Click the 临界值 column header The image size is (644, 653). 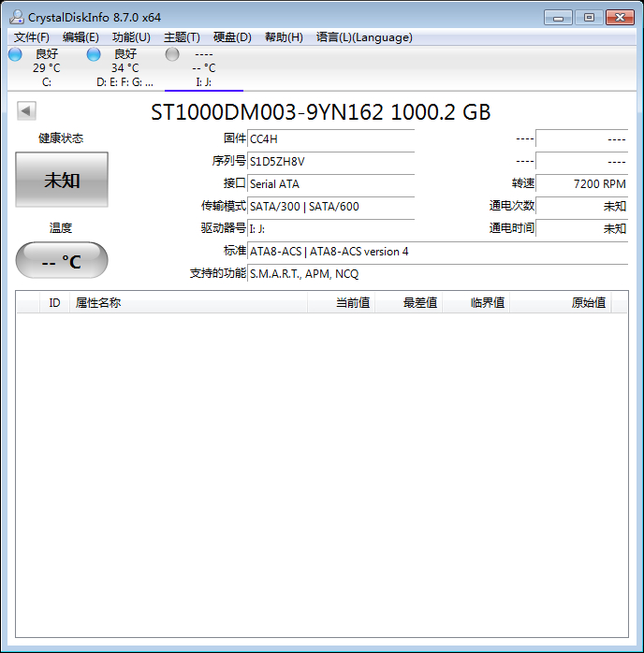click(x=476, y=303)
